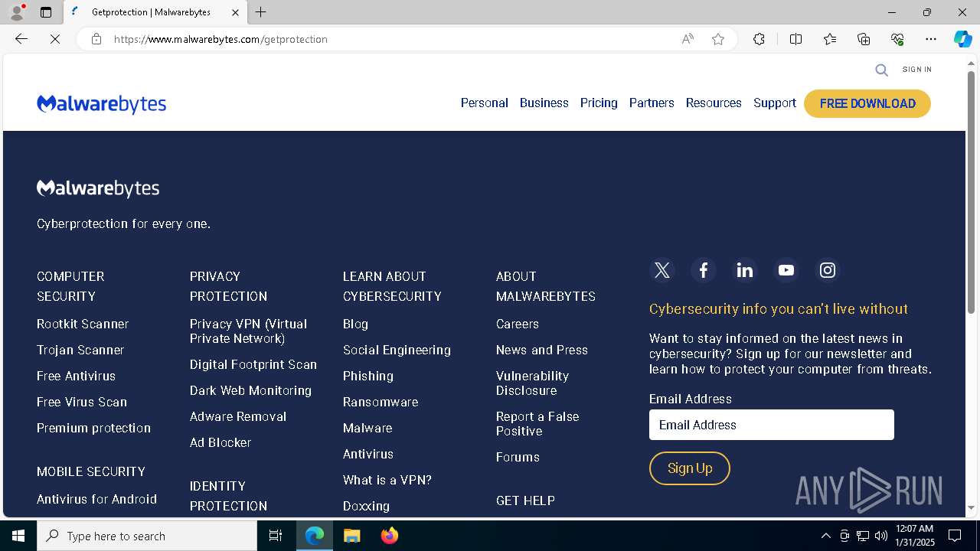Open the Vulnerability Disclosure link
This screenshot has width=980, height=551.
pyautogui.click(x=532, y=383)
